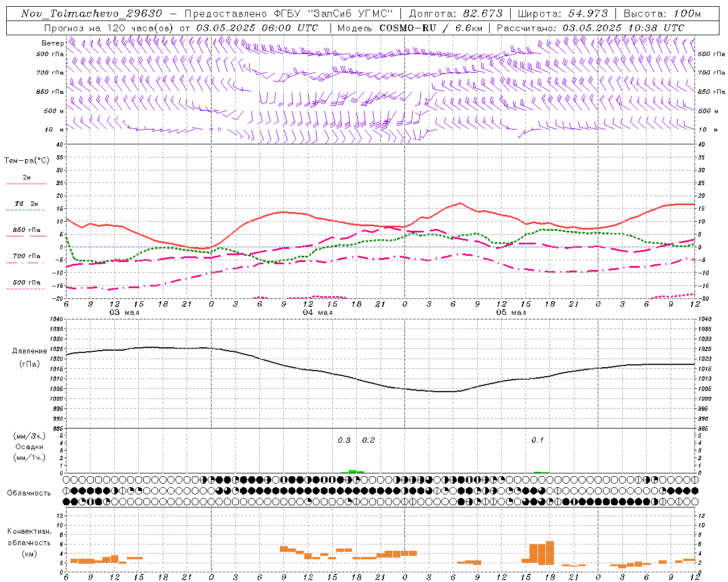Click the tallest orange convective cloud bar
Image resolution: width=728 pixels, height=582 pixels.
point(550,553)
